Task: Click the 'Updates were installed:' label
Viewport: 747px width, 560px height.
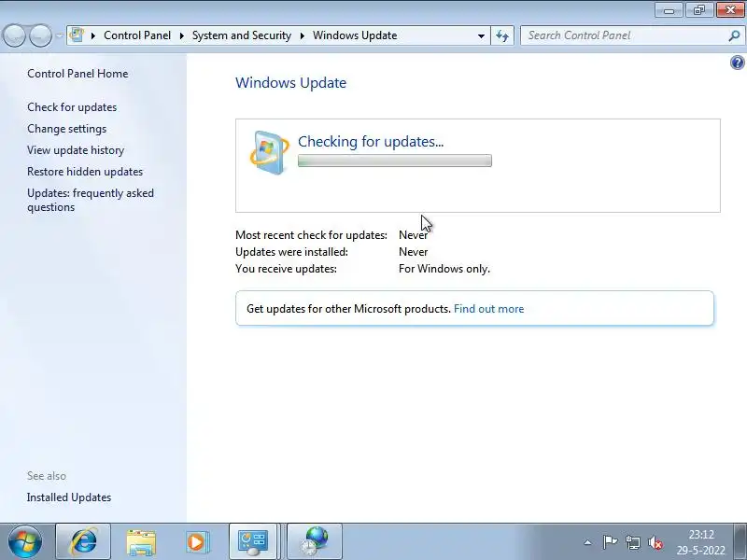Action: 291,251
